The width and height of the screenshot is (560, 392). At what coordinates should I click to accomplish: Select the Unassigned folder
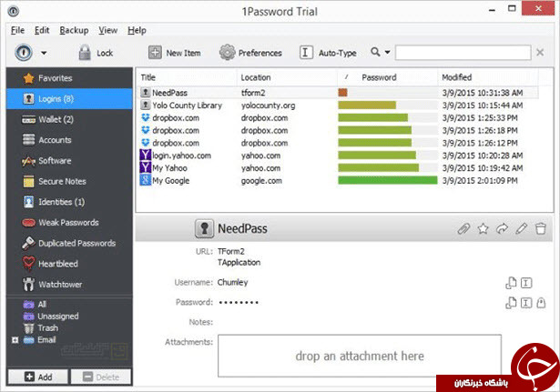coord(51,316)
